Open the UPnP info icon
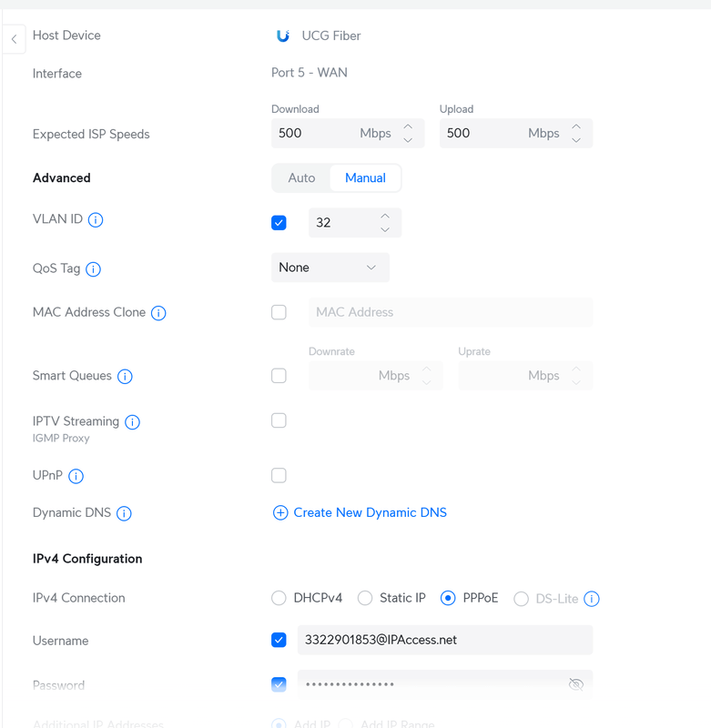This screenshot has height=728, width=711. [76, 476]
